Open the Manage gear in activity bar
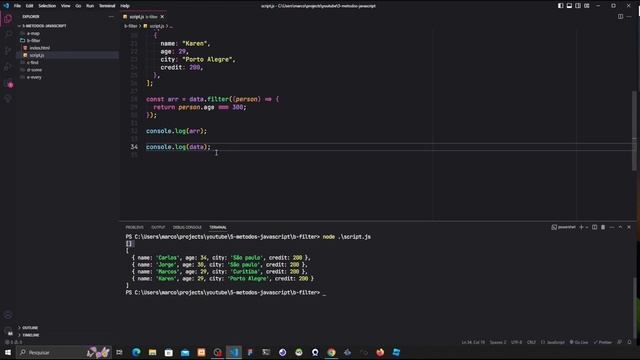 (8, 331)
